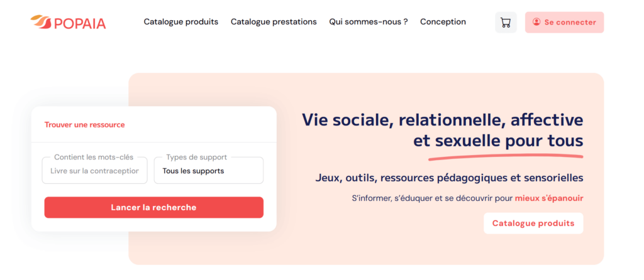Click the POPAIA wordmark text
Image resolution: width=644 pixels, height=280 pixels.
(80, 23)
